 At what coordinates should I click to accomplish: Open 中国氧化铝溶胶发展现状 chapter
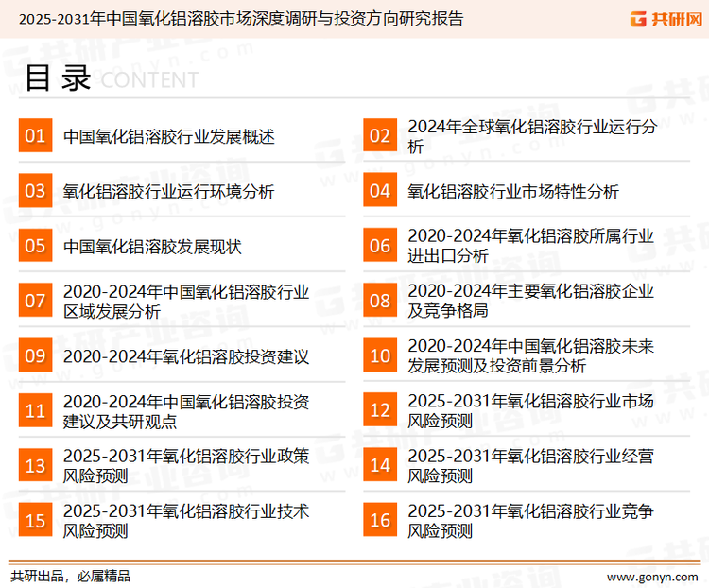[x=152, y=246]
